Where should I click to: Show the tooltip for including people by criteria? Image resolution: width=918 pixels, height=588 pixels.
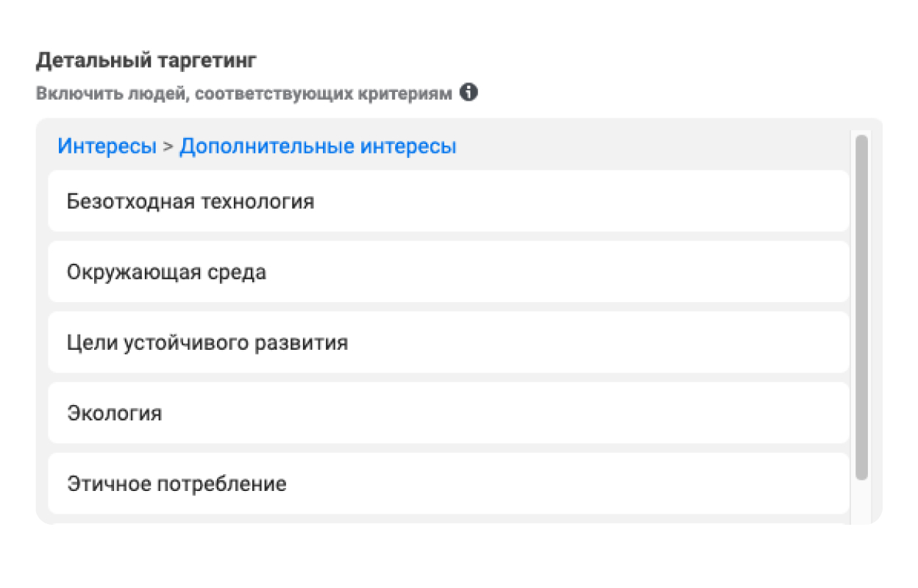click(x=469, y=93)
